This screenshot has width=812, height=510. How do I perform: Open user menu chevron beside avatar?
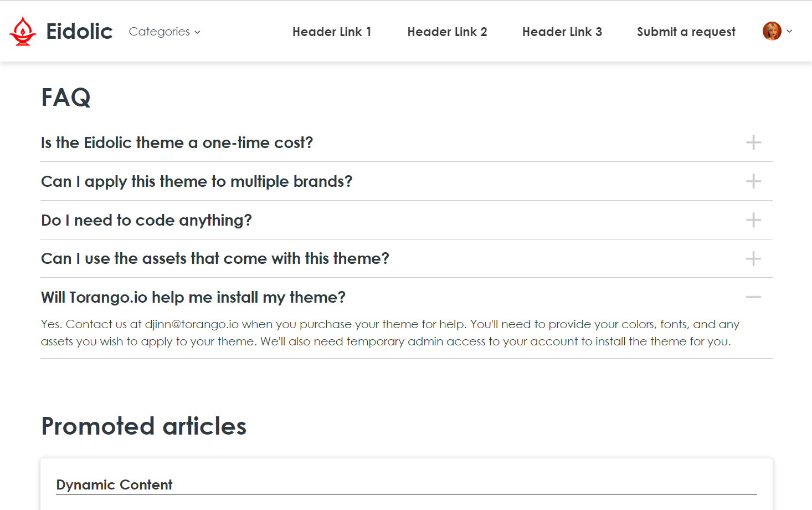[x=789, y=31]
